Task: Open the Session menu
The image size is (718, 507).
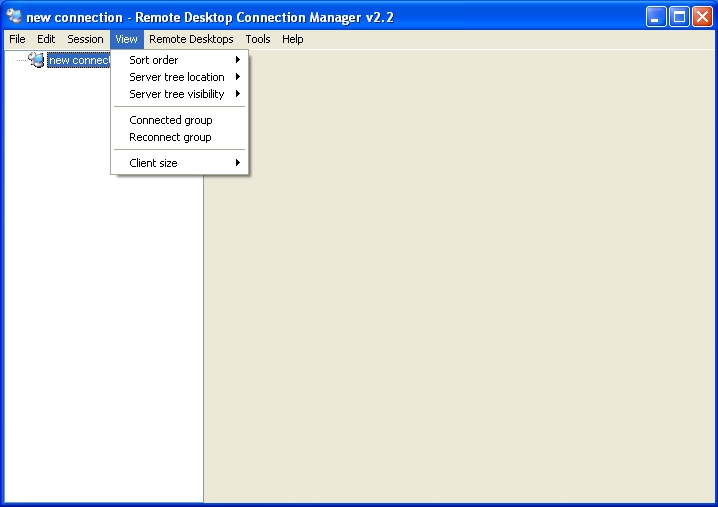Action: pyautogui.click(x=85, y=39)
